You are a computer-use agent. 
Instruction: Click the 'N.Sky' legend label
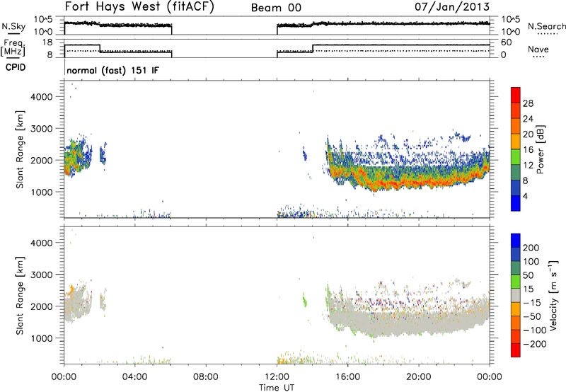pos(13,26)
